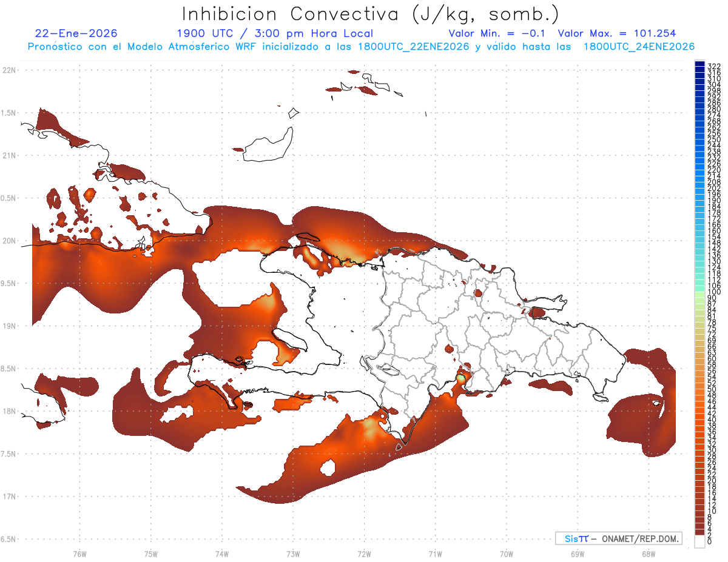Click the '18N' latitude label

click(x=8, y=411)
